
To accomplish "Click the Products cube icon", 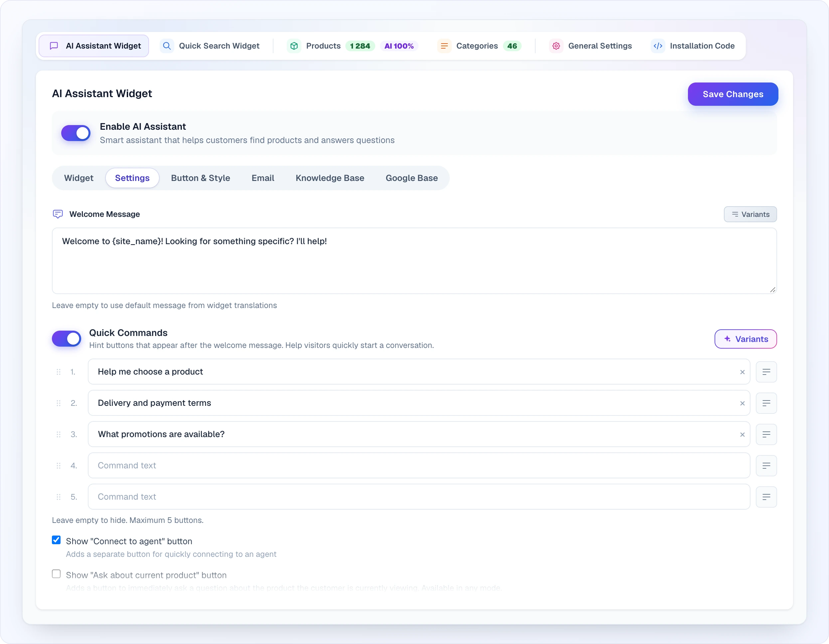I will pyautogui.click(x=294, y=46).
